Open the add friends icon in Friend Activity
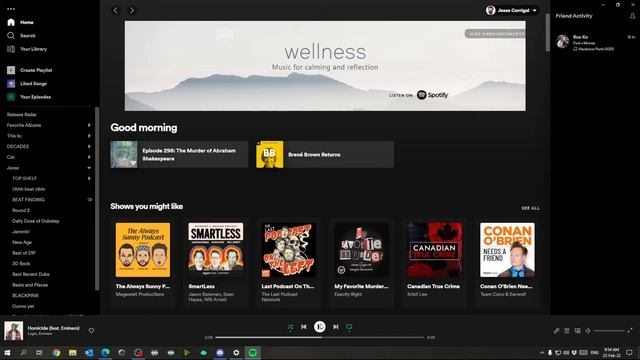This screenshot has height=360, width=640. point(632,16)
